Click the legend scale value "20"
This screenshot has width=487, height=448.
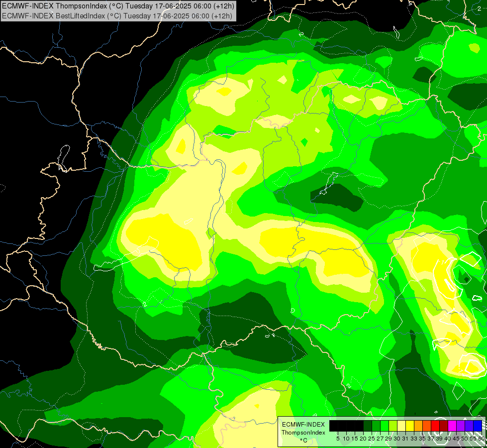(x=363, y=439)
